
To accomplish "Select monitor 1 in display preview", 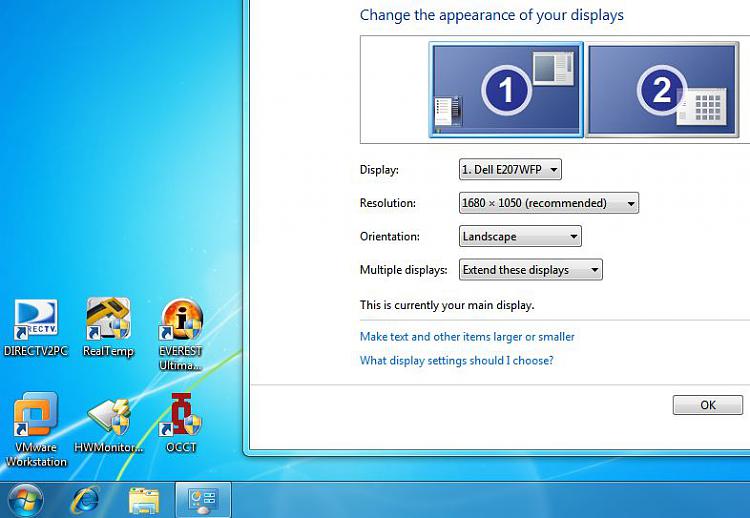I will (x=507, y=89).
